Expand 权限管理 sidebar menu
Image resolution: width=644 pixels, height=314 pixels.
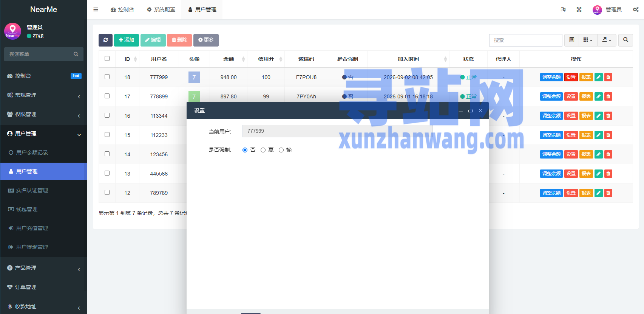tap(44, 115)
